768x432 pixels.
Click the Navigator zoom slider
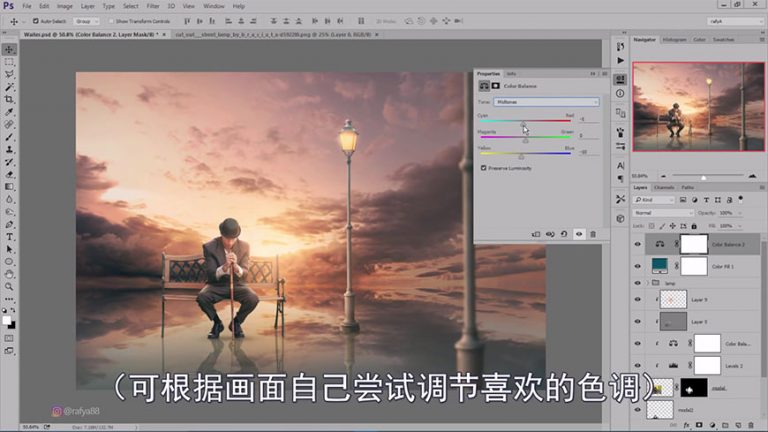pyautogui.click(x=703, y=177)
